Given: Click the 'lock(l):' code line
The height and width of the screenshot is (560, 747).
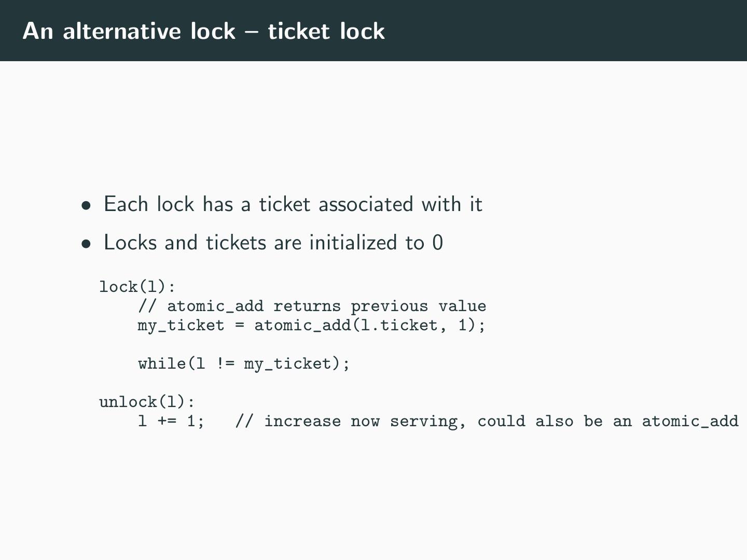Looking at the screenshot, I should coord(137,287).
